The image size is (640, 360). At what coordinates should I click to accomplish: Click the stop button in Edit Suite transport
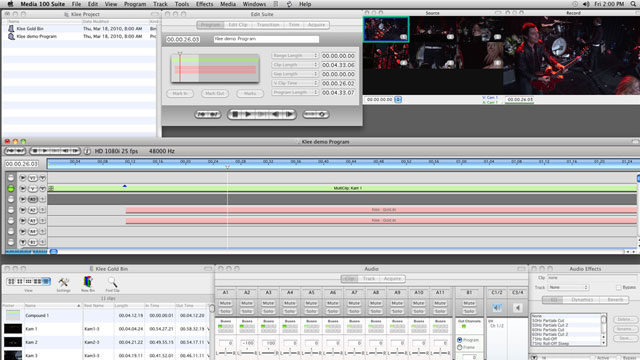point(236,115)
